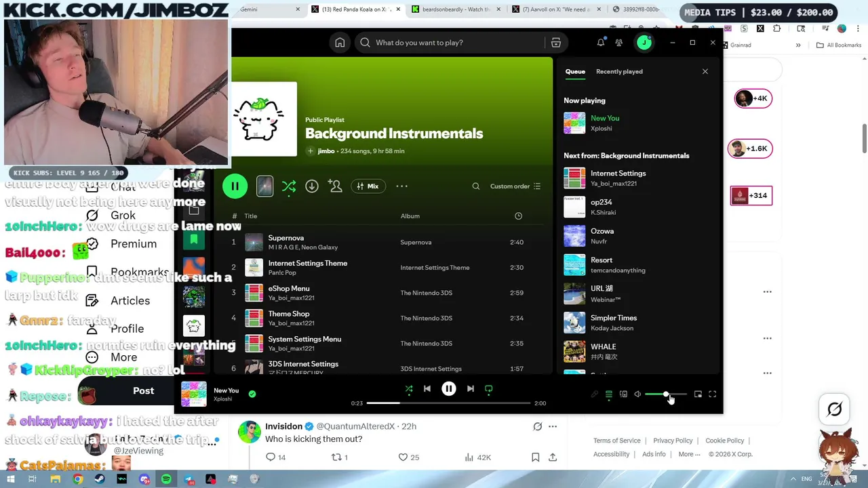Switch to Aarvoll on X browser tab
Image resolution: width=868 pixels, height=488 pixels.
pos(556,9)
